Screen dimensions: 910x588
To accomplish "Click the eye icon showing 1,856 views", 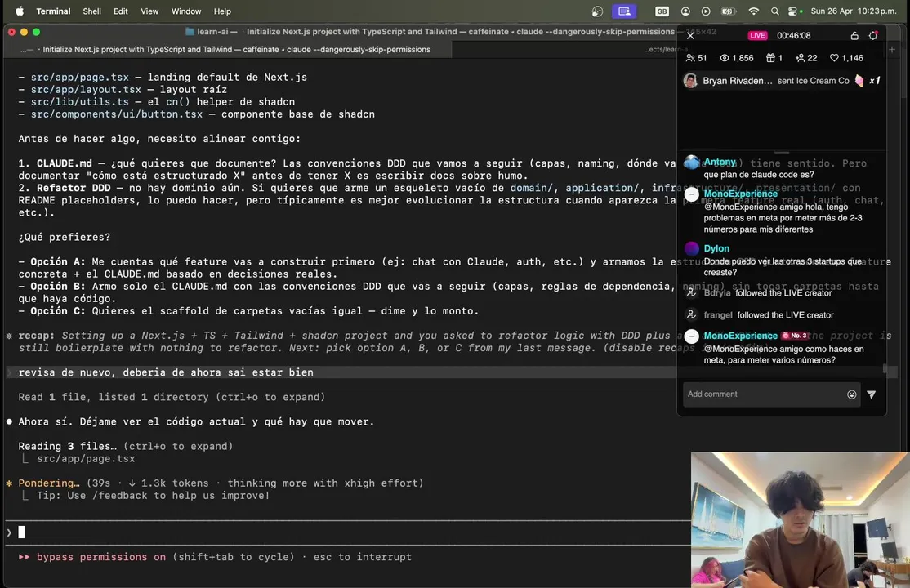I will pyautogui.click(x=725, y=58).
